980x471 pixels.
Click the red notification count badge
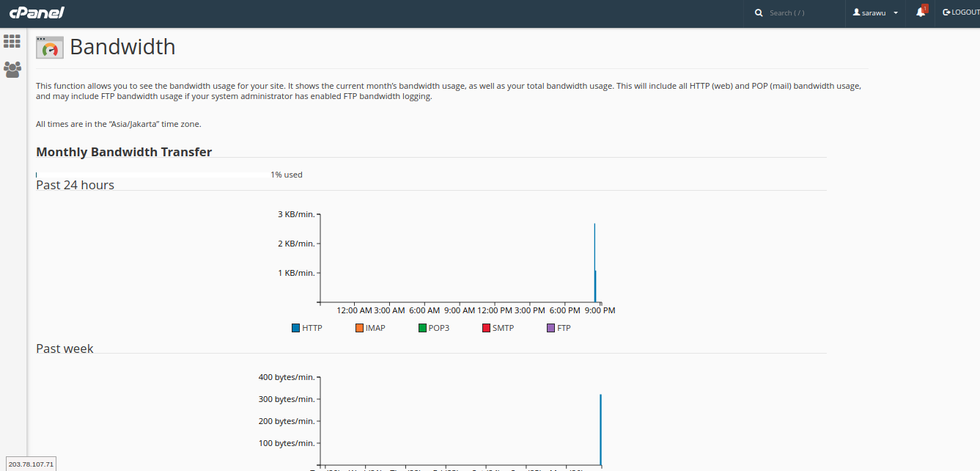click(x=925, y=8)
